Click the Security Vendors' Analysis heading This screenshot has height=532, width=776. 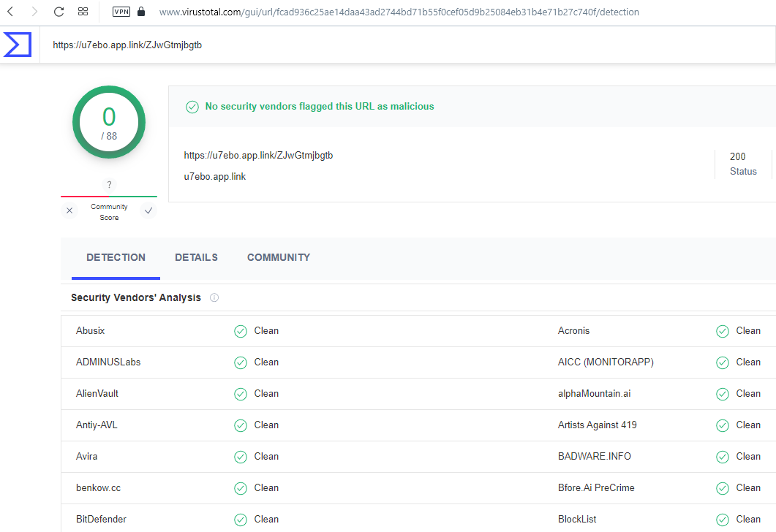click(x=135, y=297)
